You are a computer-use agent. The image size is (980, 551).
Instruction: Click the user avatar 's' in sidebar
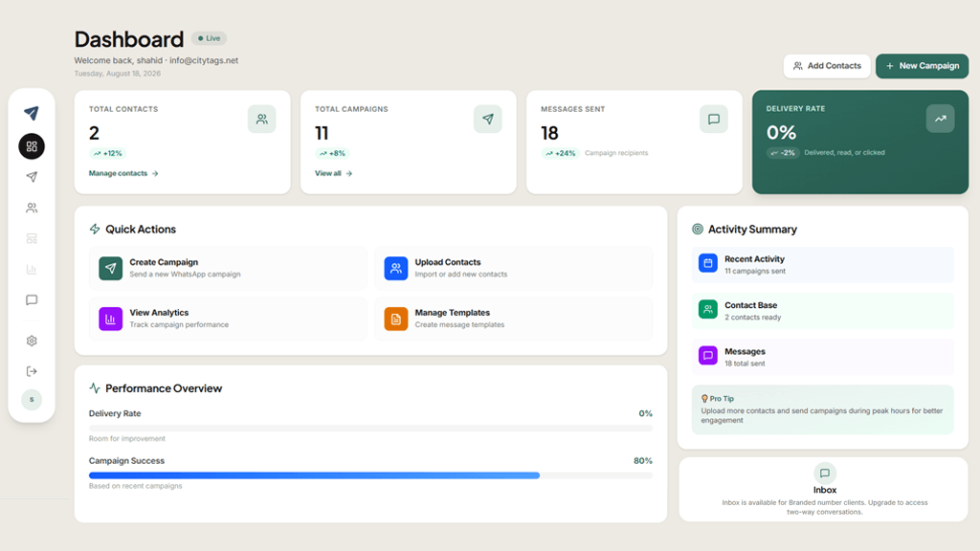point(32,399)
